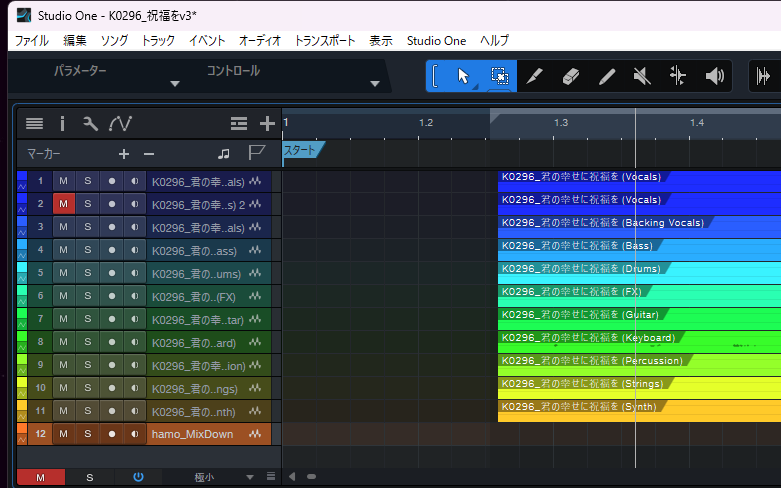781x488 pixels.
Task: Open the トランスポート menu
Action: tap(324, 41)
